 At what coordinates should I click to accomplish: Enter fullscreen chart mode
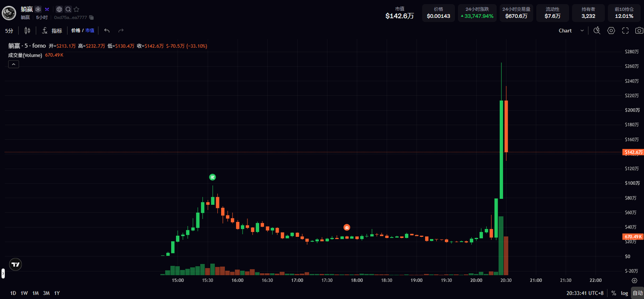pyautogui.click(x=625, y=31)
